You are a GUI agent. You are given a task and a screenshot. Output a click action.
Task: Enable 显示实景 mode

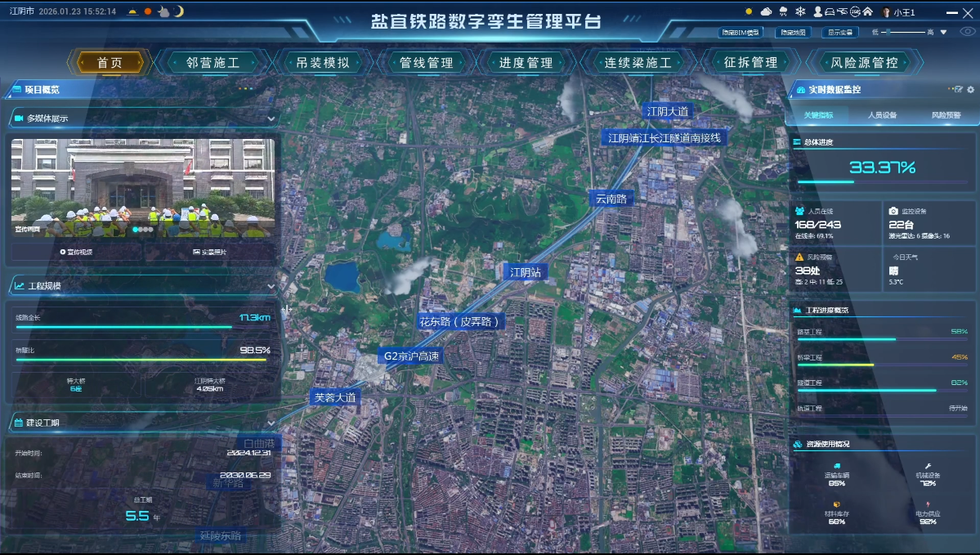click(x=841, y=32)
